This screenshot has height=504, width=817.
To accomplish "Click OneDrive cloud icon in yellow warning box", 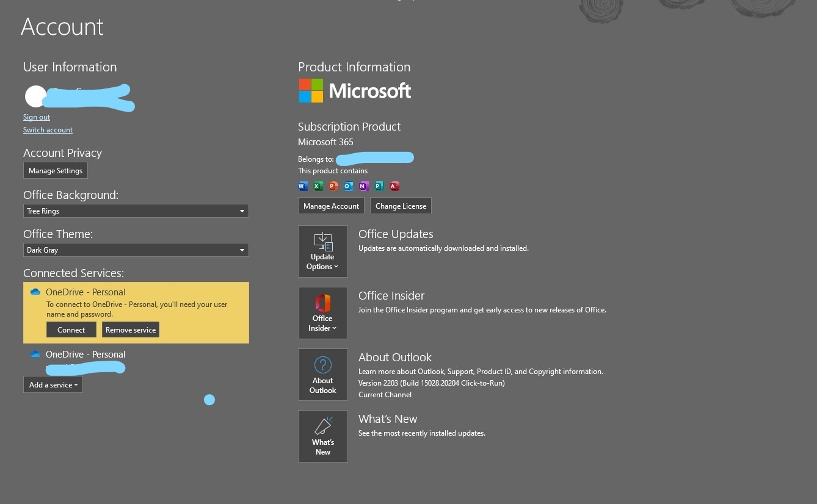I will click(35, 292).
